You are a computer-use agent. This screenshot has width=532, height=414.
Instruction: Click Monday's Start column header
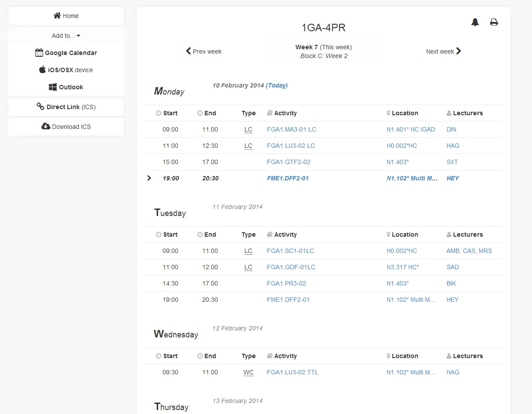[167, 113]
